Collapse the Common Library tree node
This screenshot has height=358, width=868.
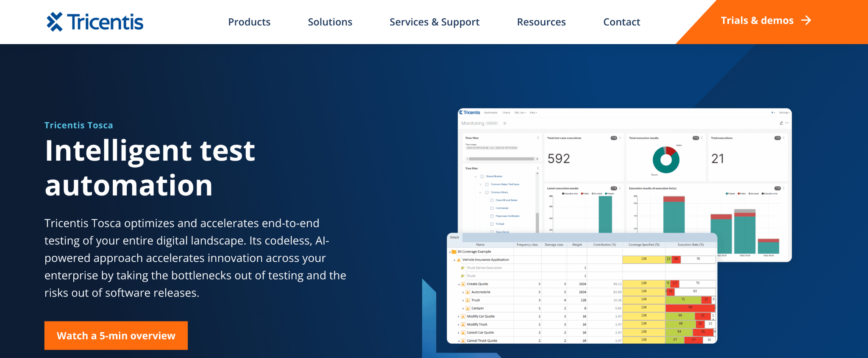pos(480,193)
